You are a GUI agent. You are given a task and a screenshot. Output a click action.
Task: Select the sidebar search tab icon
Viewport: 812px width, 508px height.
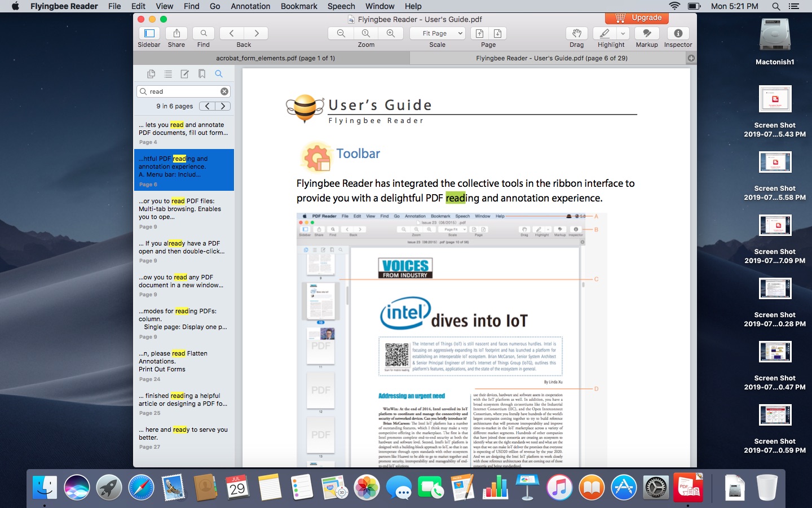pos(219,74)
